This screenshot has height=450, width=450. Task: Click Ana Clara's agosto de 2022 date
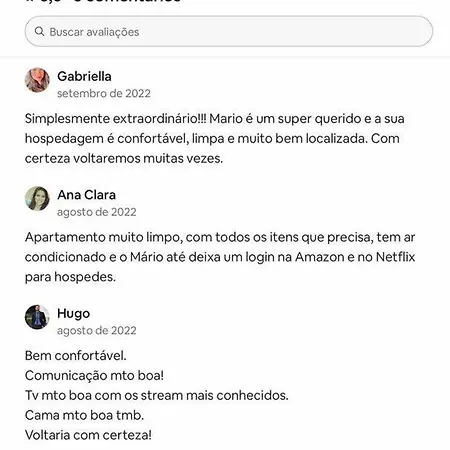97,212
